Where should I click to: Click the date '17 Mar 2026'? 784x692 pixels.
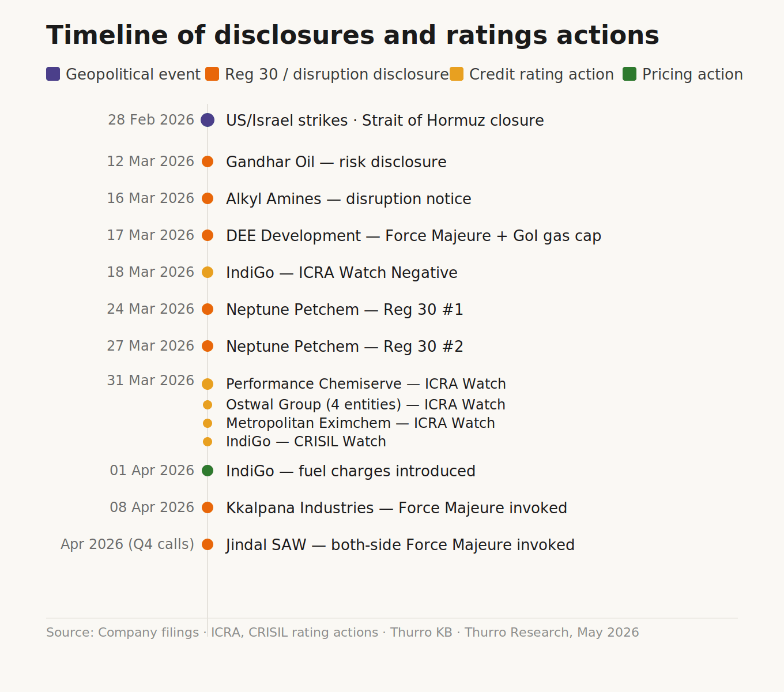[150, 235]
